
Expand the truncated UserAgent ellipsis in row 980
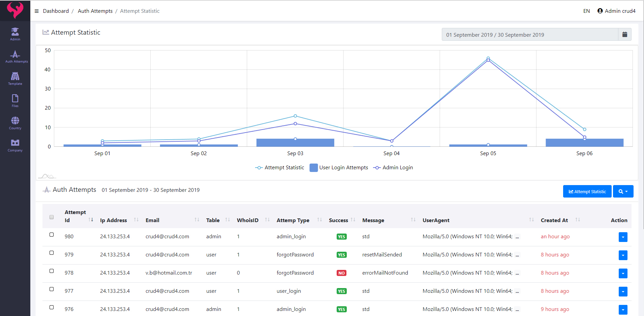[x=517, y=237]
